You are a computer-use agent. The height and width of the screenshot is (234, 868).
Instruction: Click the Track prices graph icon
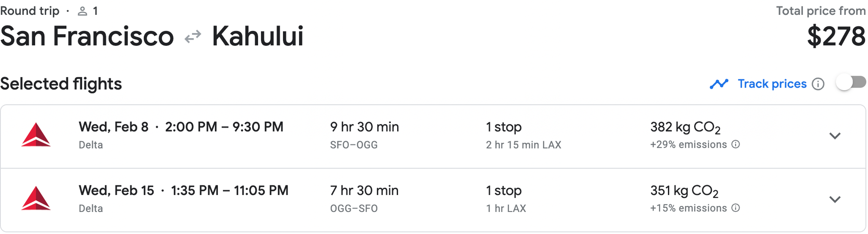pos(719,84)
